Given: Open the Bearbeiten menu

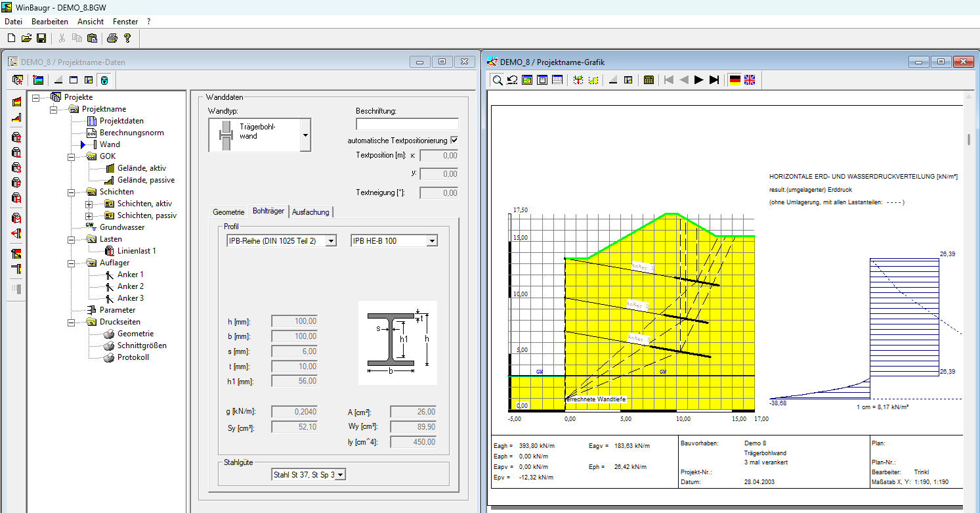Looking at the screenshot, I should (x=50, y=22).
